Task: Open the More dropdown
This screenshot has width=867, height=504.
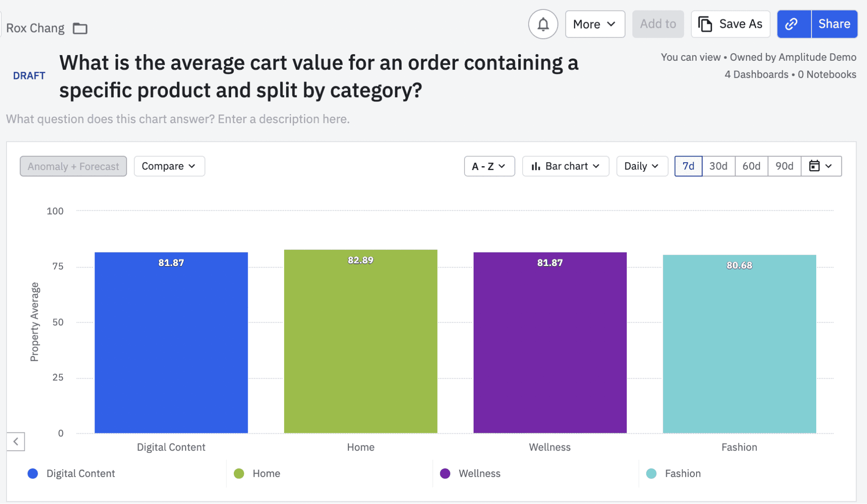Action: coord(595,24)
